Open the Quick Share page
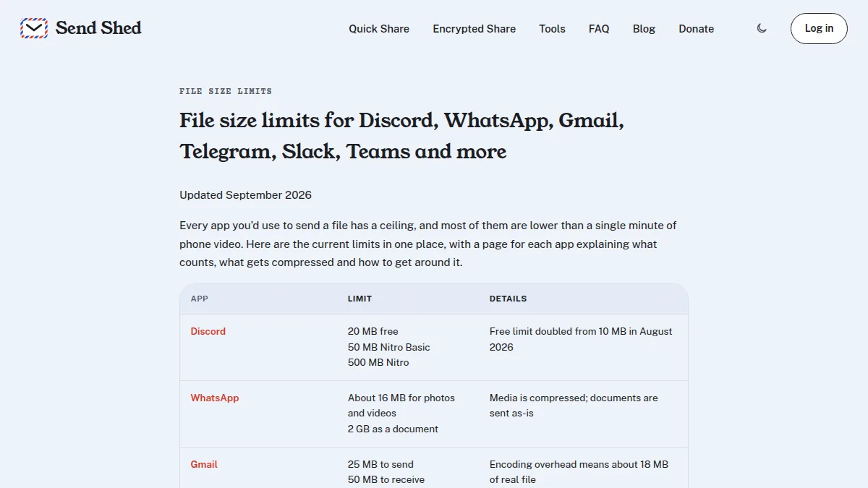 (379, 29)
